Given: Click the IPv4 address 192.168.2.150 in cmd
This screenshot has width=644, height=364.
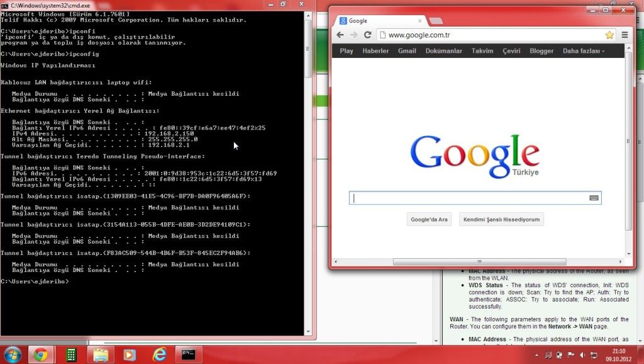Looking at the screenshot, I should (x=169, y=134).
